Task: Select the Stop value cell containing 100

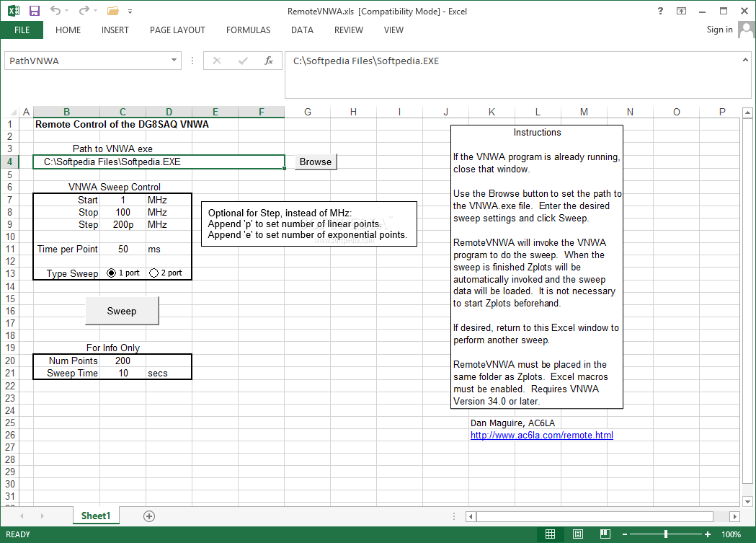Action: click(123, 212)
